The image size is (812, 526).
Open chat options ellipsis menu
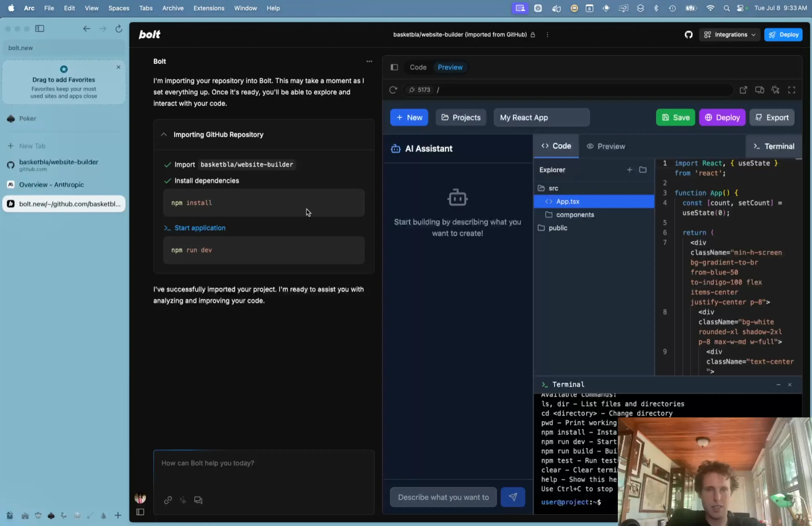369,61
